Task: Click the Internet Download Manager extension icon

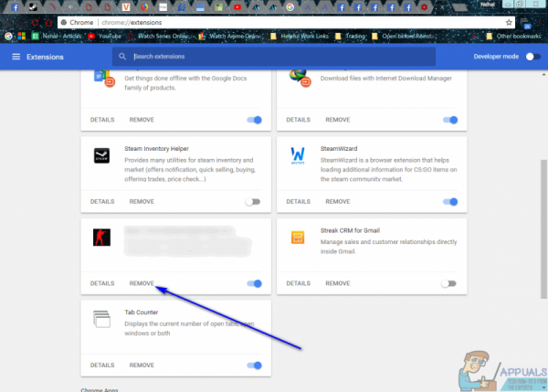Action: [300, 79]
